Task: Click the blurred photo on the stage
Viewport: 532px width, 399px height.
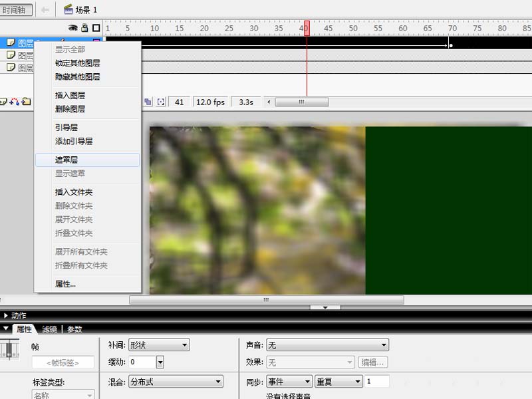Action: 257,210
